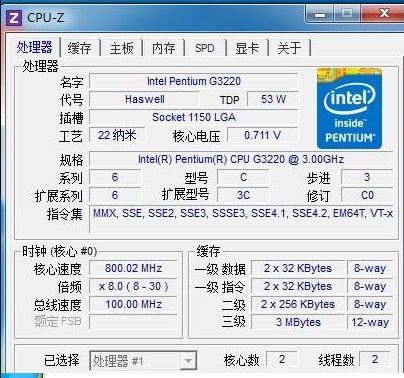
Task: Click the specification field showing 3.00GHz
Action: coord(241,159)
